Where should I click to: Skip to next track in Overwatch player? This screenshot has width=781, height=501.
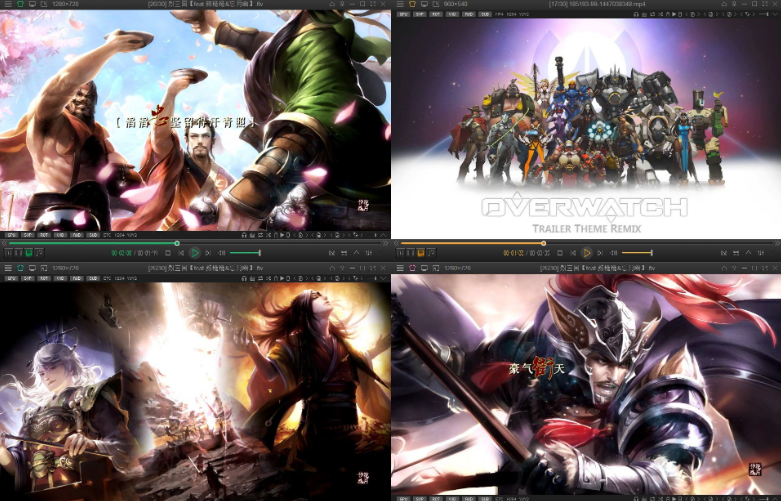pyautogui.click(x=600, y=253)
